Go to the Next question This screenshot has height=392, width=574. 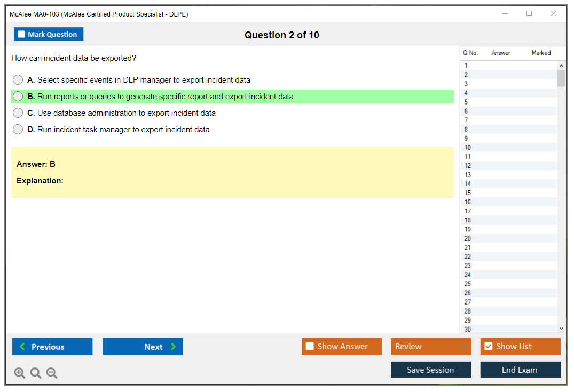tap(143, 347)
